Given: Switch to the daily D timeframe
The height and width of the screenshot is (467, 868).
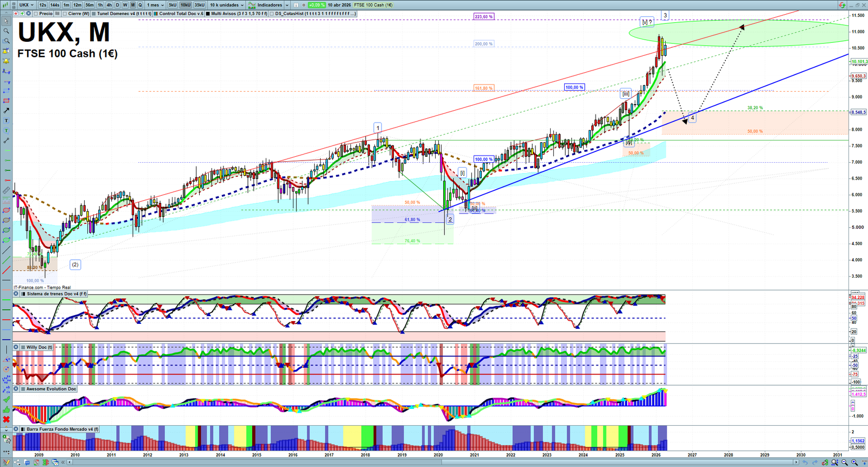Looking at the screenshot, I should coord(117,5).
